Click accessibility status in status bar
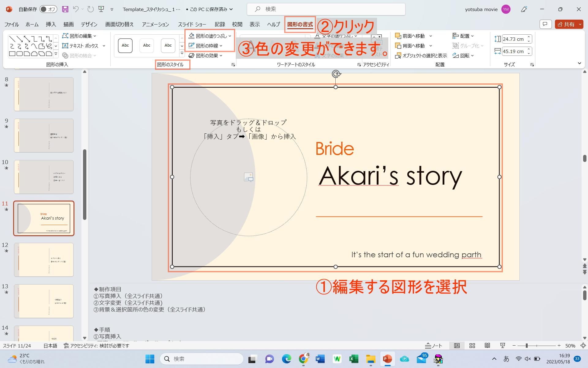Image resolution: width=588 pixels, height=368 pixels. pos(96,346)
